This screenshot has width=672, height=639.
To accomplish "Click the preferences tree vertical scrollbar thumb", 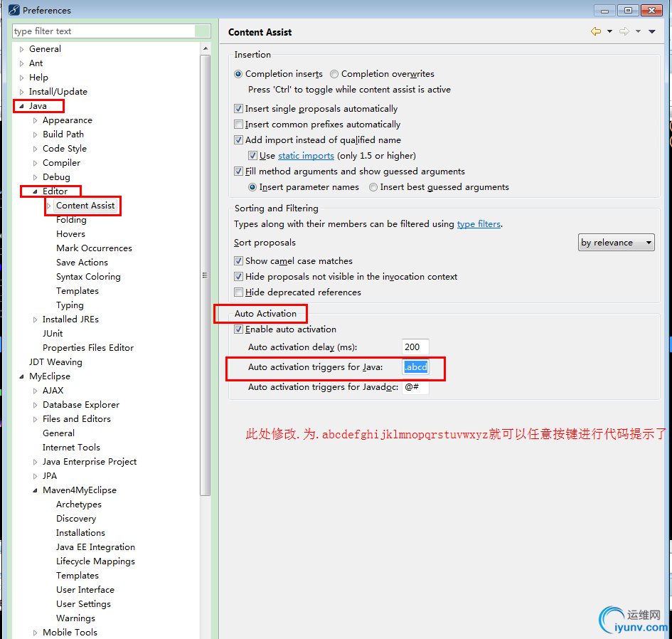I will 206,275.
